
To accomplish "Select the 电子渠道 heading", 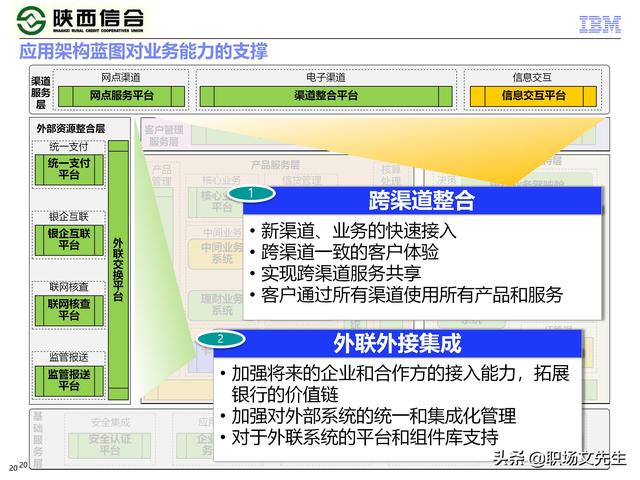I will [x=326, y=77].
